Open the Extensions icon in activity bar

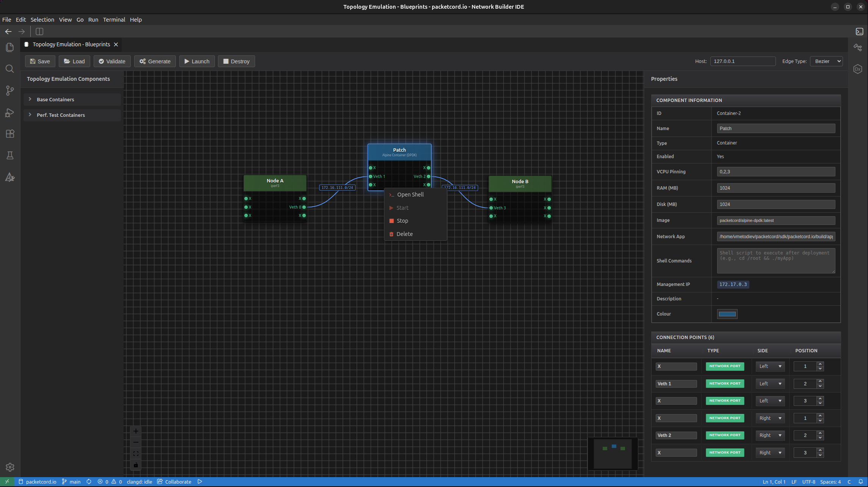[x=10, y=134]
